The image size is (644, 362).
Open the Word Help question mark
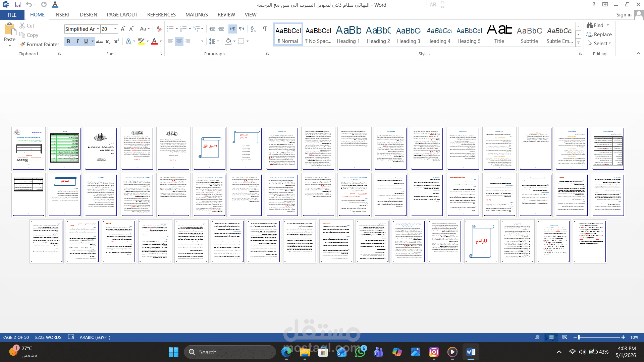pos(594,5)
